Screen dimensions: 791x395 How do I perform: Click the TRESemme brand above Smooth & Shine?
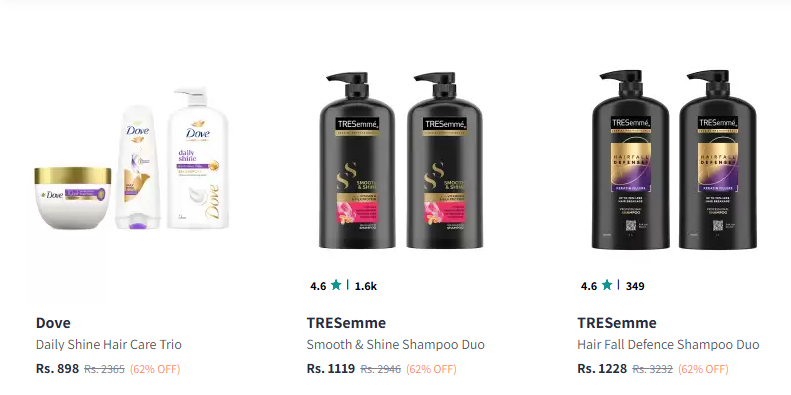(346, 323)
